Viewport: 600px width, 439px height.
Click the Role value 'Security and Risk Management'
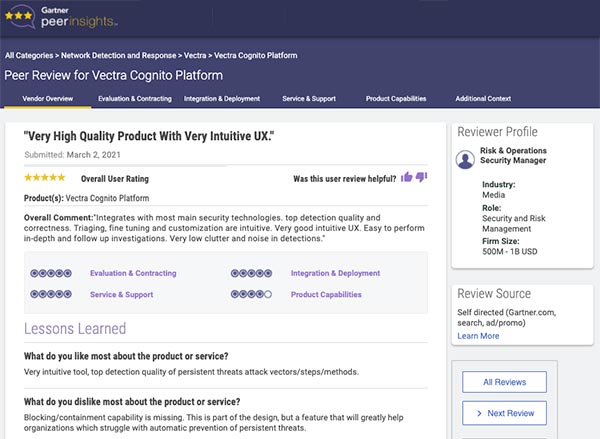click(514, 224)
